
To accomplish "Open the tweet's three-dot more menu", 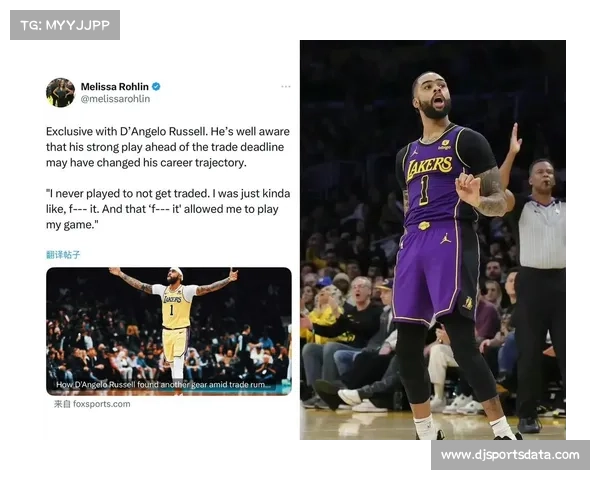I will (x=285, y=87).
